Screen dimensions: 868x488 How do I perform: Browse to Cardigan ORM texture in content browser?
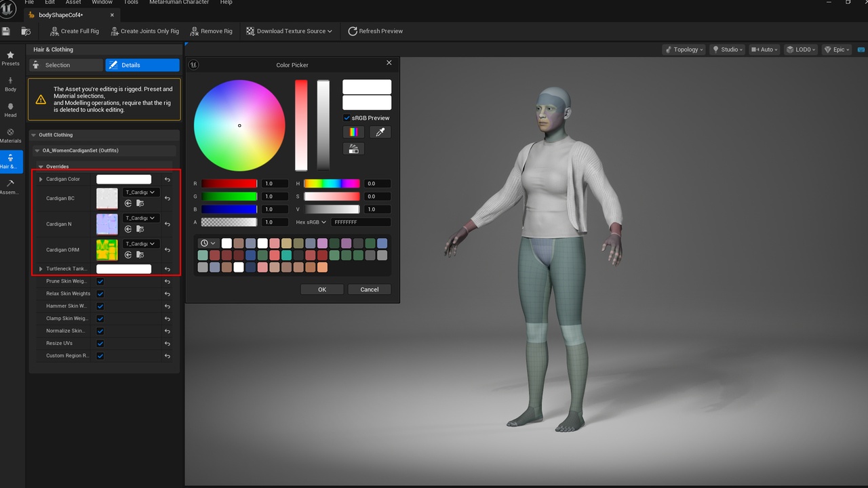click(x=140, y=254)
